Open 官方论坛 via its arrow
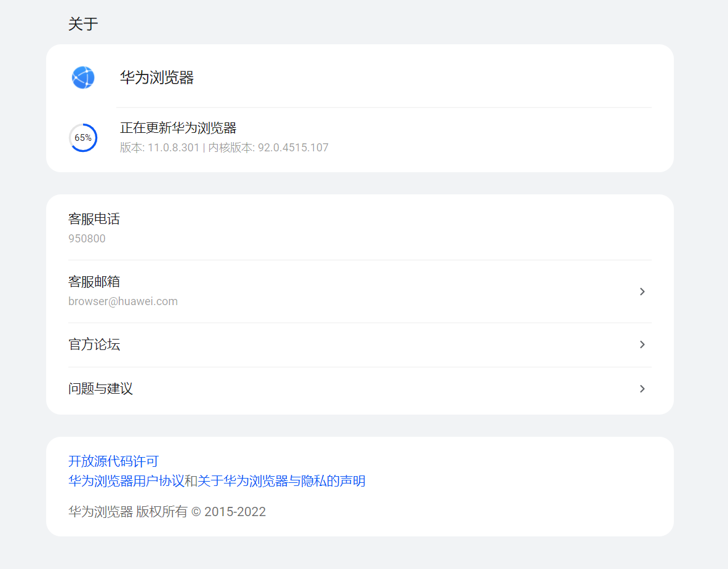Viewport: 728px width, 569px height. pyautogui.click(x=642, y=344)
